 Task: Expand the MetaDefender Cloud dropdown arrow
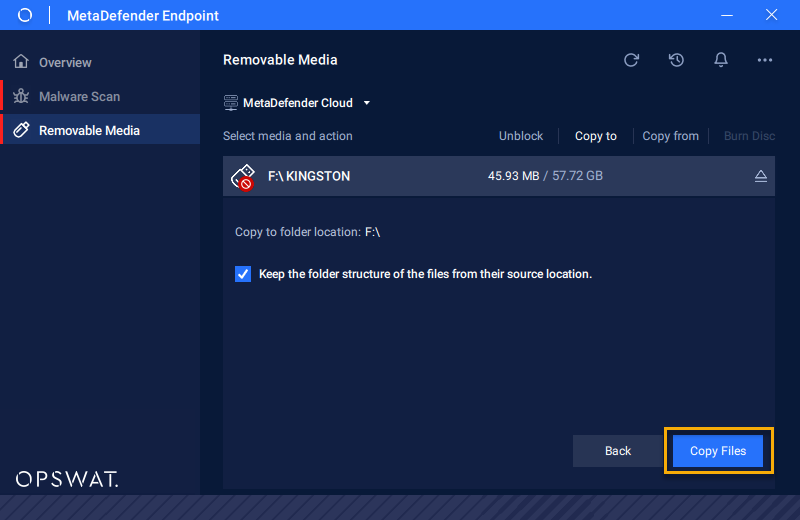point(366,103)
